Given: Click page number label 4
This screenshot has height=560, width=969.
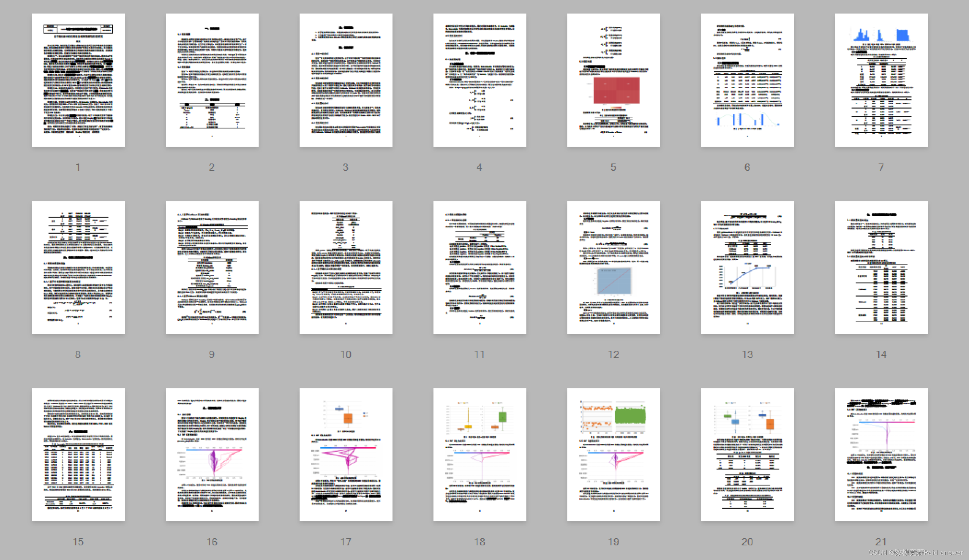Looking at the screenshot, I should click(480, 167).
